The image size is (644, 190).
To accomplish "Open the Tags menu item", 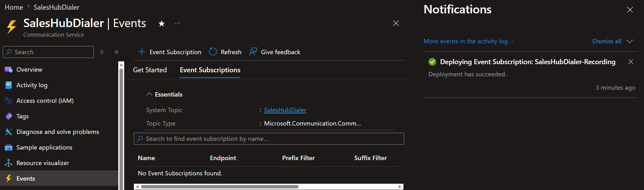I will coord(22,116).
